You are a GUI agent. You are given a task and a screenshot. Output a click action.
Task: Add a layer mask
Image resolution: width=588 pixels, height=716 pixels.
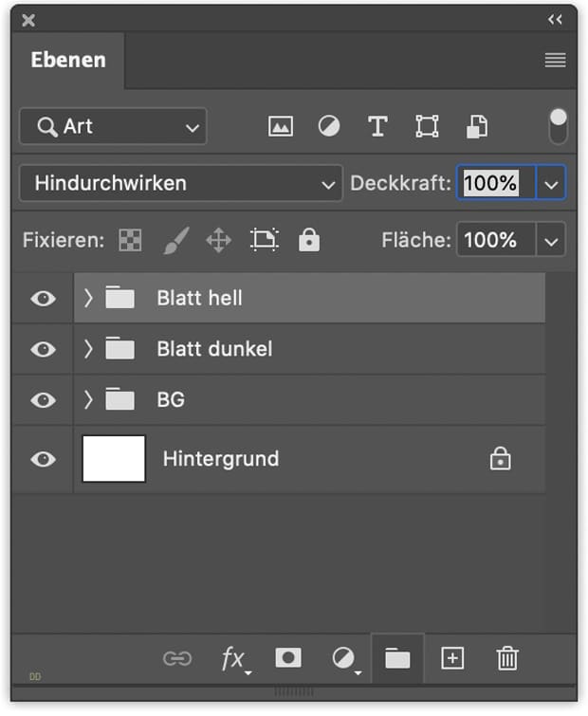point(287,658)
